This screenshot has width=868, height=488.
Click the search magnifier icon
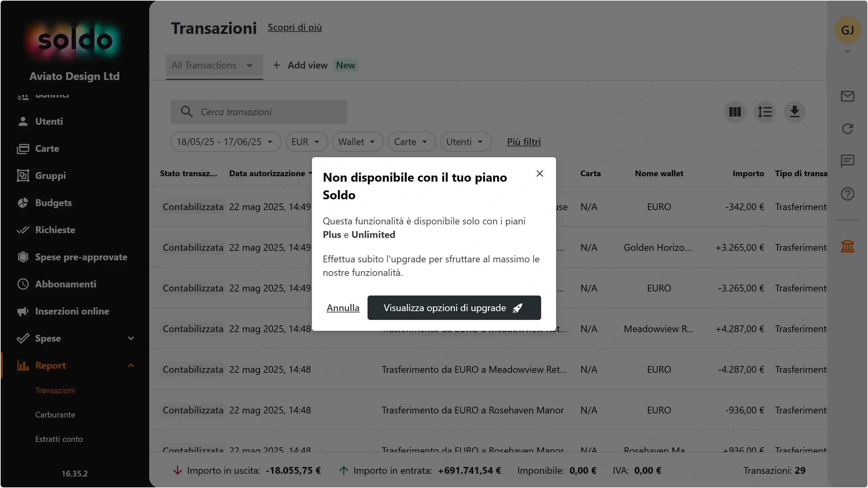pyautogui.click(x=186, y=112)
